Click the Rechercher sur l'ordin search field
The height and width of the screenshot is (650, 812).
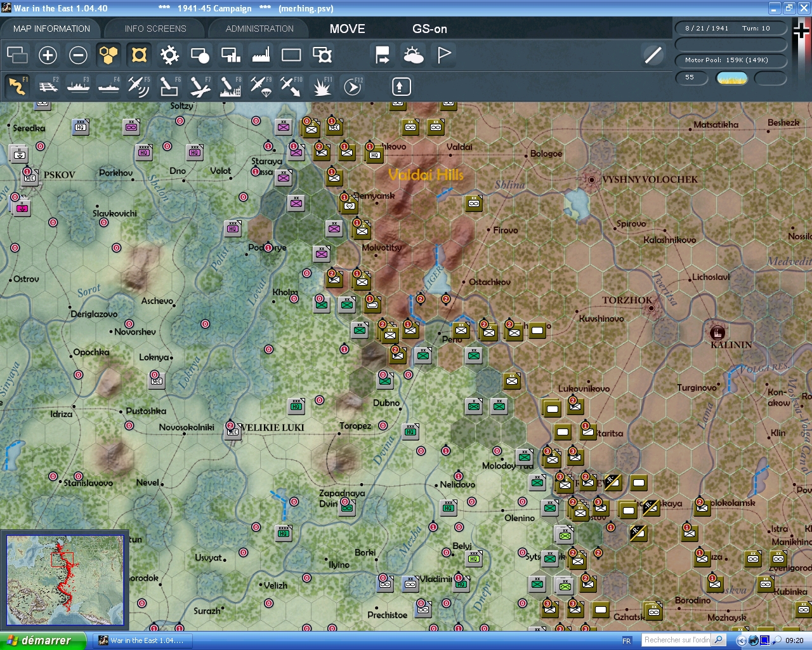click(677, 640)
